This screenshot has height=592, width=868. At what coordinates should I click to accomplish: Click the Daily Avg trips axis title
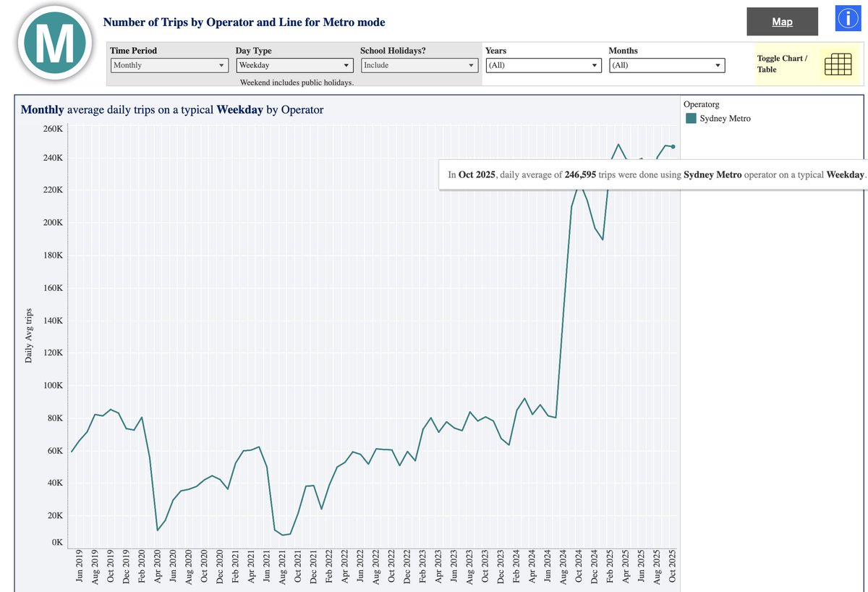(x=29, y=335)
